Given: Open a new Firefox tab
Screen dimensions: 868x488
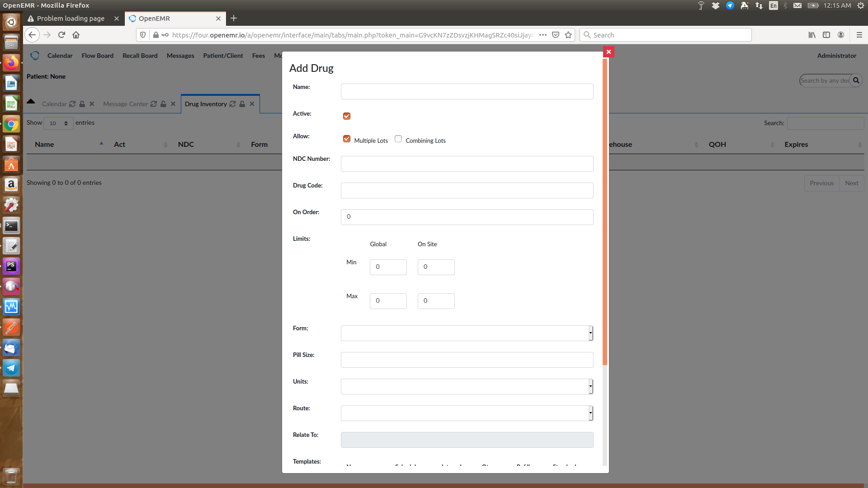Looking at the screenshot, I should click(x=234, y=18).
